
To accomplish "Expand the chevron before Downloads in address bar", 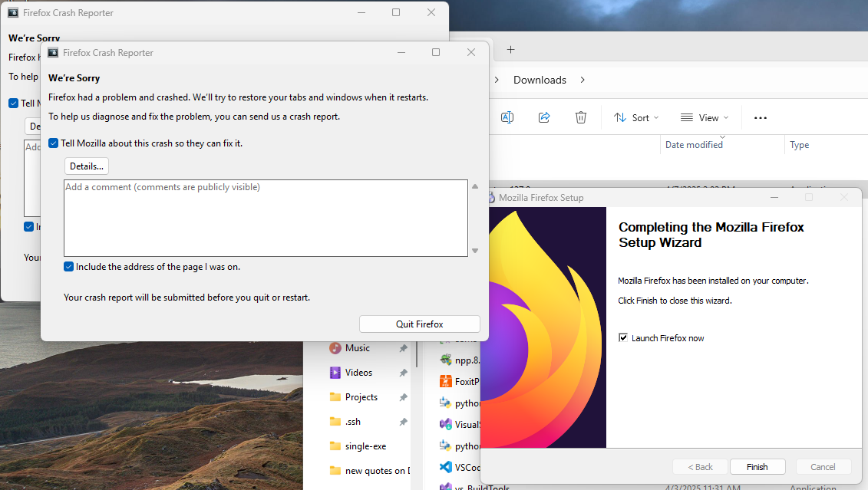I will click(497, 81).
